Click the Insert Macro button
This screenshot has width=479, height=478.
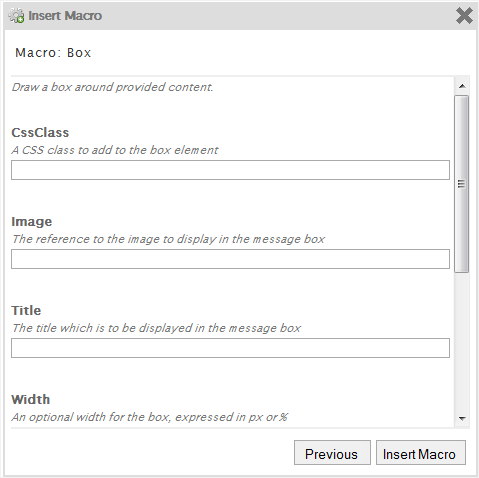tap(421, 453)
